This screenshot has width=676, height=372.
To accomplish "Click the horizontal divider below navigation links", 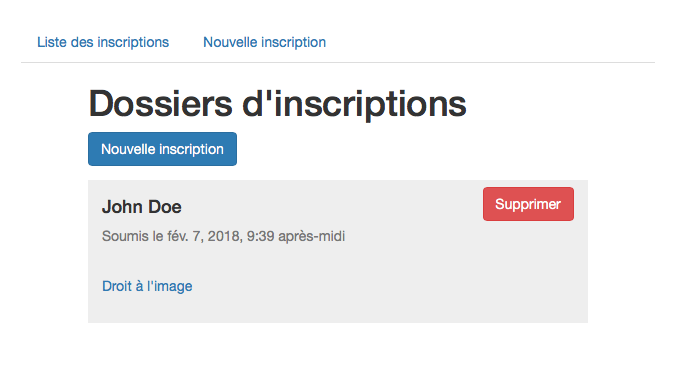I will [x=338, y=63].
